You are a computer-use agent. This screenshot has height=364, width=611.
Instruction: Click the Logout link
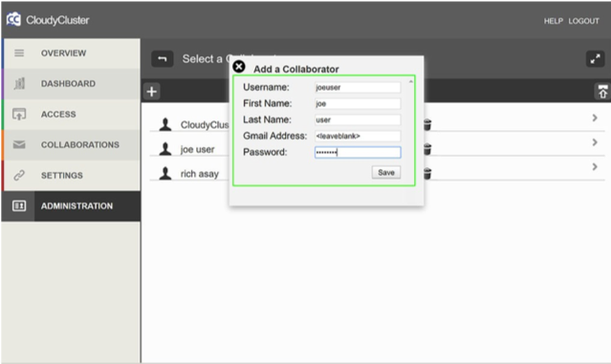tap(583, 21)
